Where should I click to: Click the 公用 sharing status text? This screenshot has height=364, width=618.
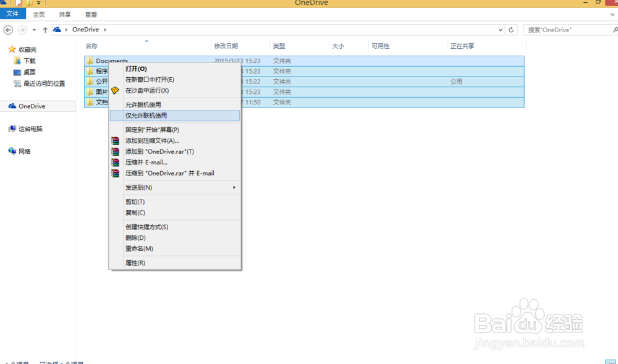click(x=457, y=82)
